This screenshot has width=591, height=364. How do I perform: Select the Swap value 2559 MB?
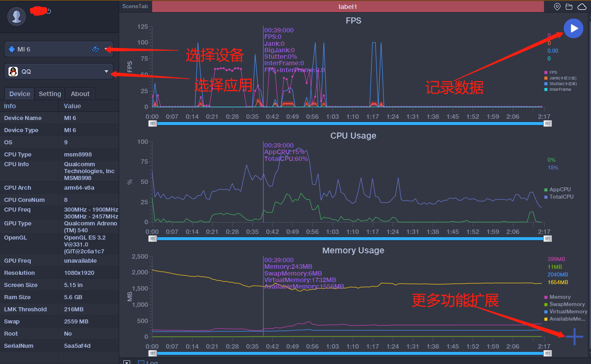tap(76, 321)
